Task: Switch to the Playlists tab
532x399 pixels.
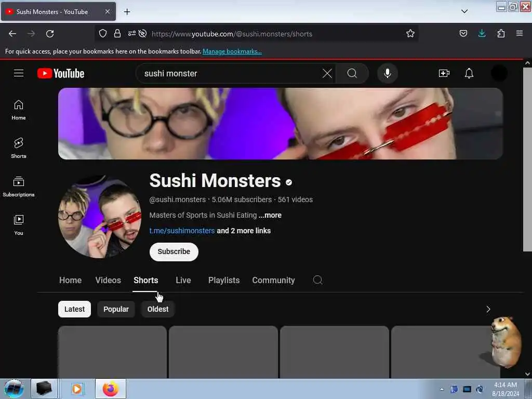Action: tap(224, 280)
